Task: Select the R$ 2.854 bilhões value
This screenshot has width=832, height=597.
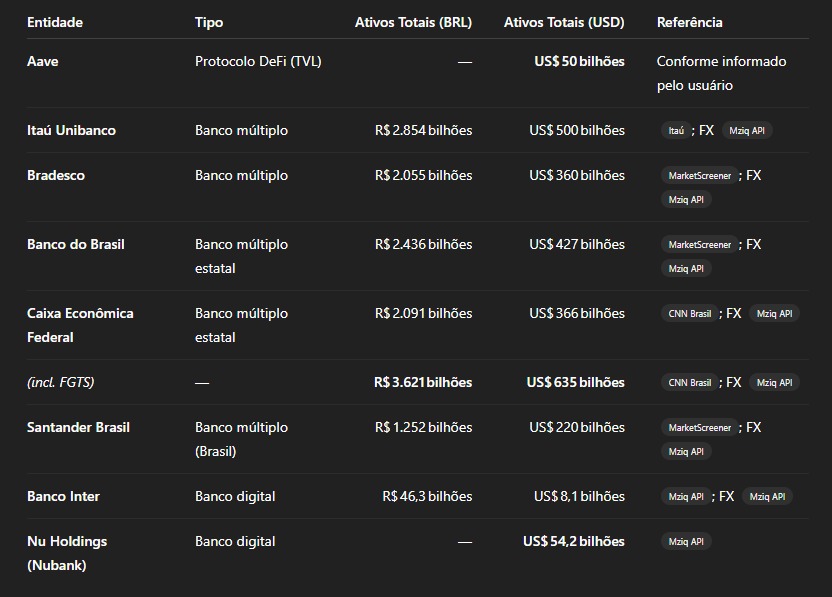Action: tap(423, 131)
